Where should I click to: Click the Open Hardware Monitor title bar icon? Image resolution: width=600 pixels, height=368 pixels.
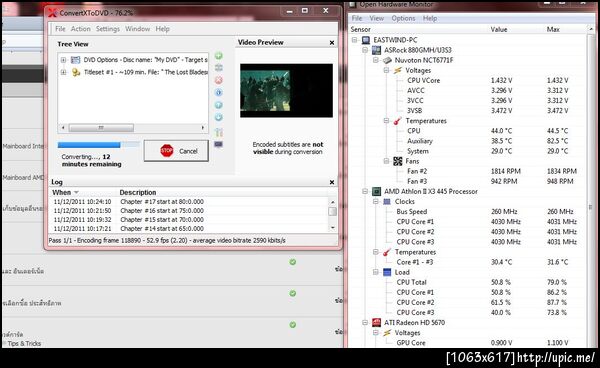coord(352,5)
